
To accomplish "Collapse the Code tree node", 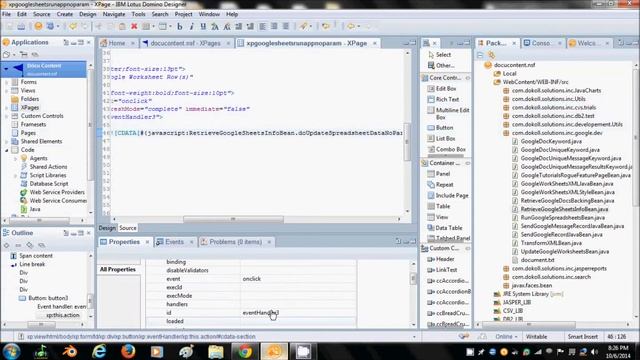I will (7, 150).
